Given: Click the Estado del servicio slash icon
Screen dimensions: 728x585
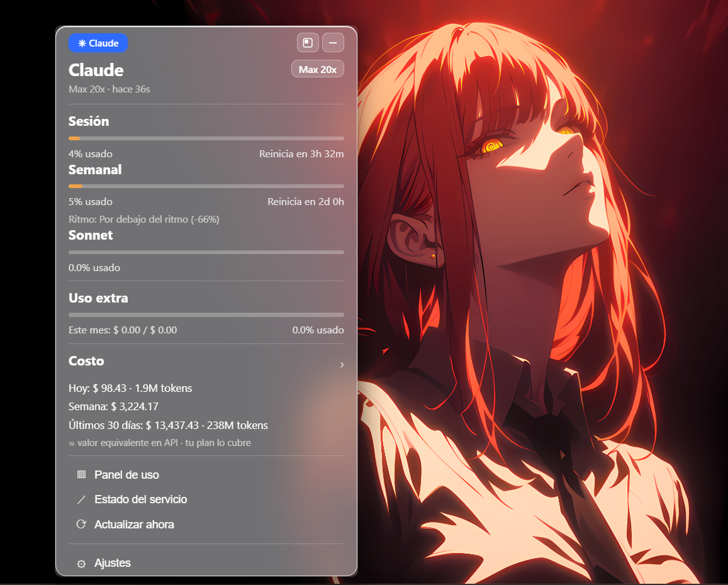Looking at the screenshot, I should [x=81, y=499].
